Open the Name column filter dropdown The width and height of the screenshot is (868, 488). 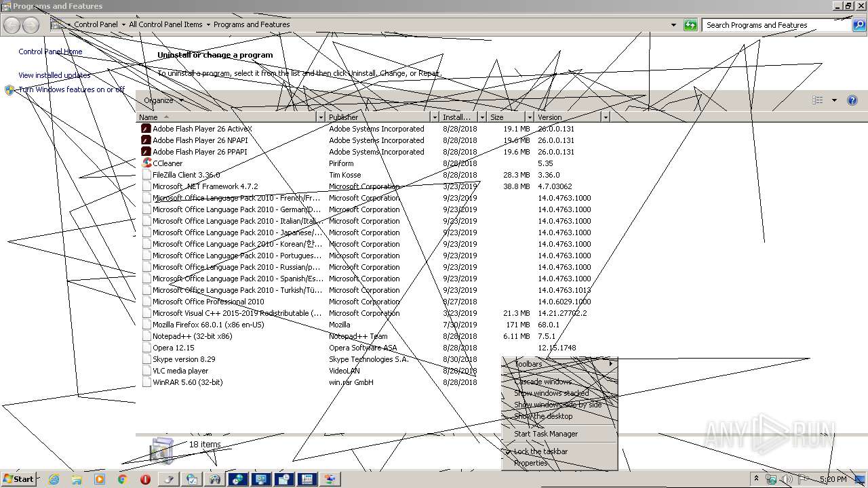point(321,117)
